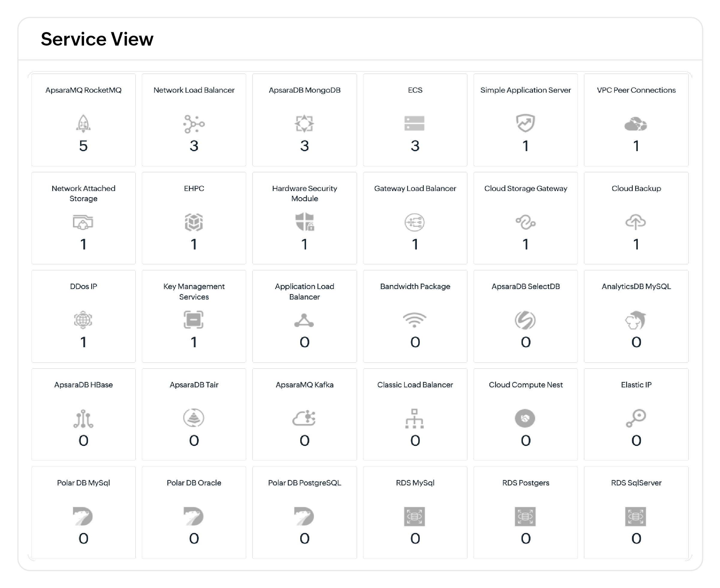Click the ApsaraMQ Kafka cloud icon

point(304,418)
